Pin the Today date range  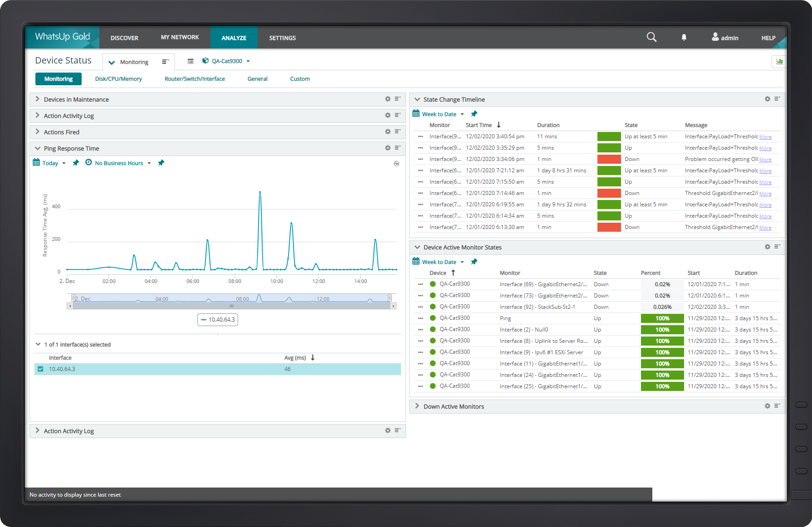(76, 163)
